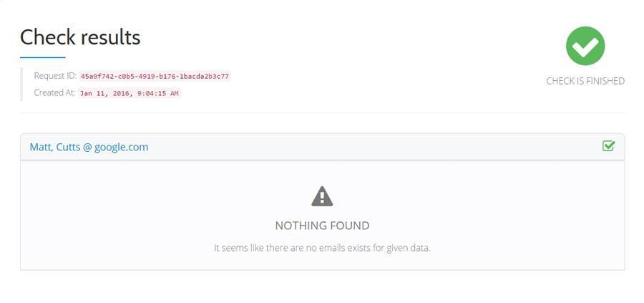This screenshot has width=644, height=303.
Task: Click the white checkmark inside green circle
Action: point(585,47)
